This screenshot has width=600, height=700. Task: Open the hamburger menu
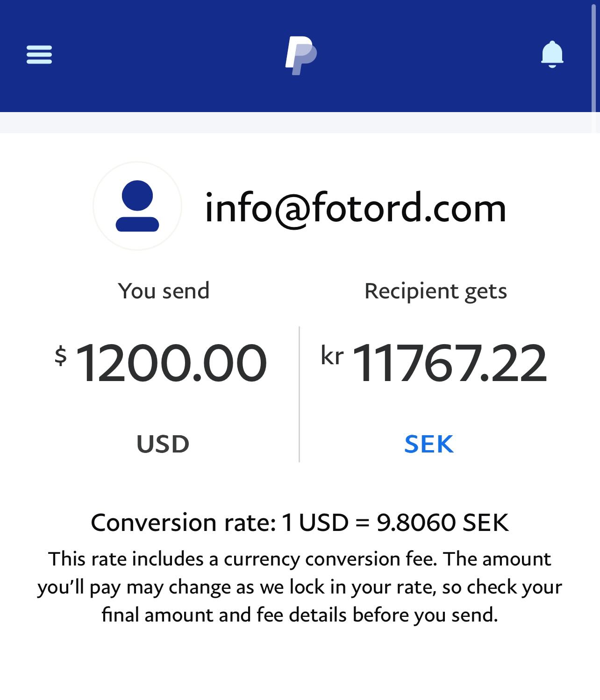[x=39, y=55]
